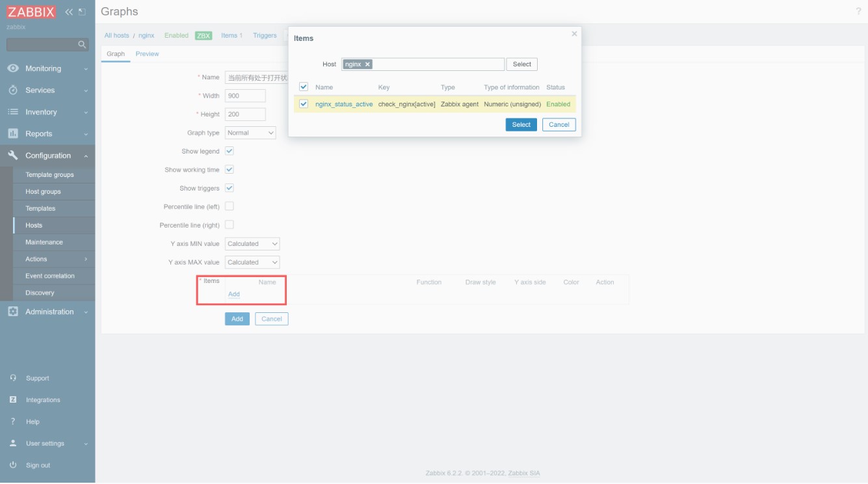This screenshot has width=868, height=484.
Task: Click the search magnifier icon
Action: [x=82, y=44]
